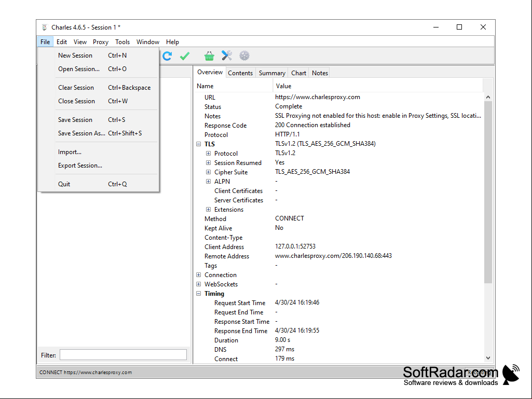Click the vertical scrollbar thumb in Overview
The height and width of the screenshot is (399, 532).
[488, 192]
